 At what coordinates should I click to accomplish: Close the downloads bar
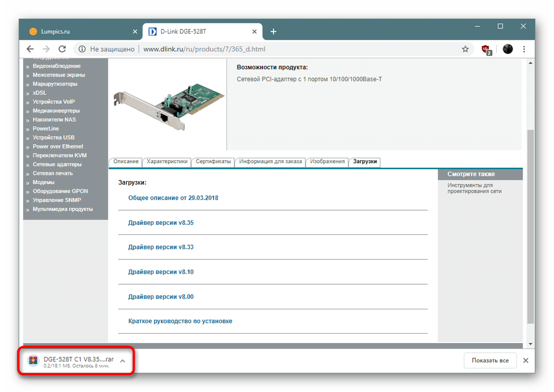click(x=526, y=361)
